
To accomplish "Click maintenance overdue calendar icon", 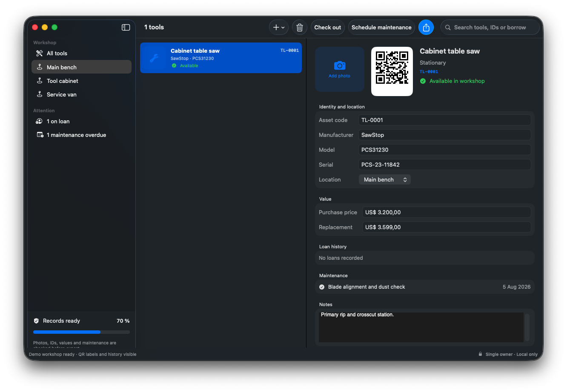I will [x=40, y=135].
